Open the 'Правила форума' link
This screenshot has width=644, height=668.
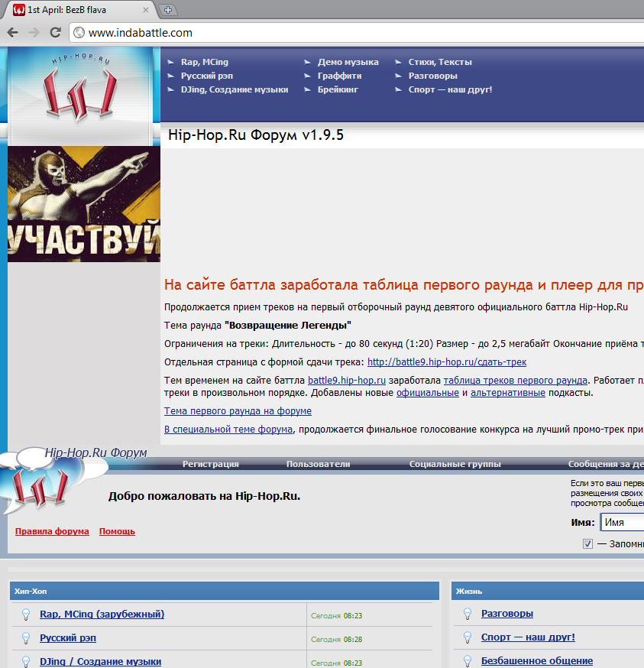[x=52, y=531]
